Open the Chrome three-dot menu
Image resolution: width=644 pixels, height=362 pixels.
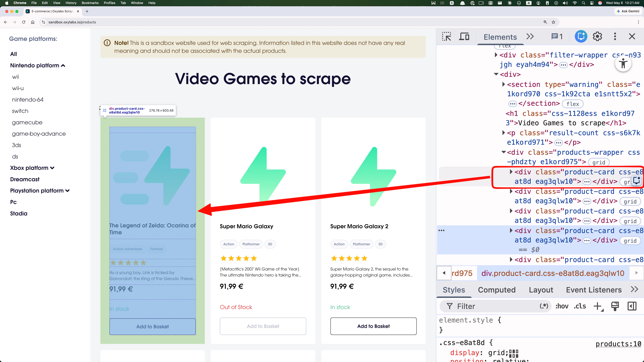(638, 22)
